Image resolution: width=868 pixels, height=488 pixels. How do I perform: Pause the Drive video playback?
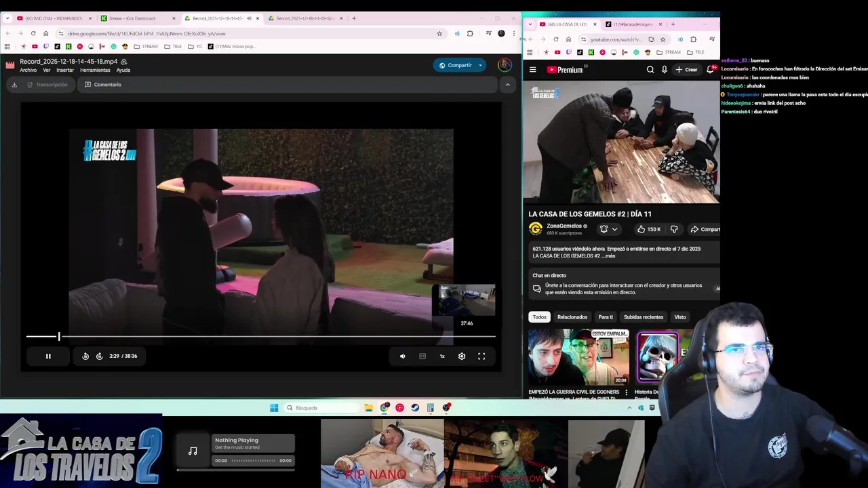(x=48, y=356)
